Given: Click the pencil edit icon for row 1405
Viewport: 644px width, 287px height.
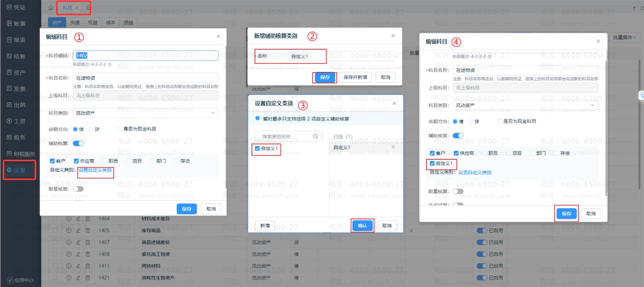Looking at the screenshot, I should pos(78,230).
